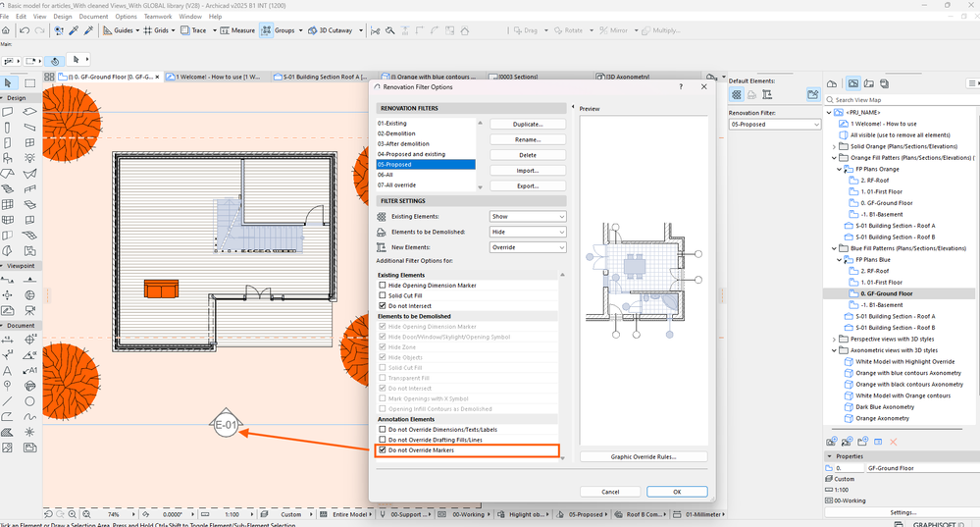
Task: Open the New Elements Override dropdown
Action: point(528,247)
